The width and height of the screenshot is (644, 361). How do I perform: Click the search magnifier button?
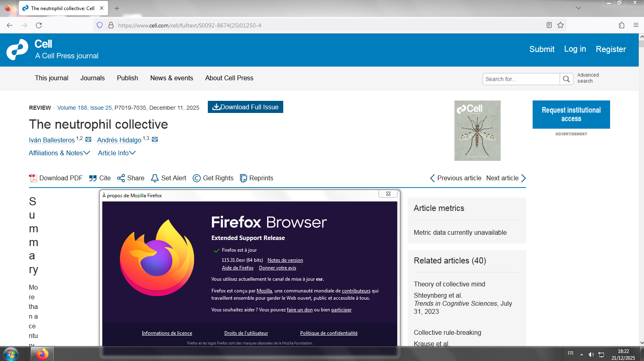click(x=567, y=79)
